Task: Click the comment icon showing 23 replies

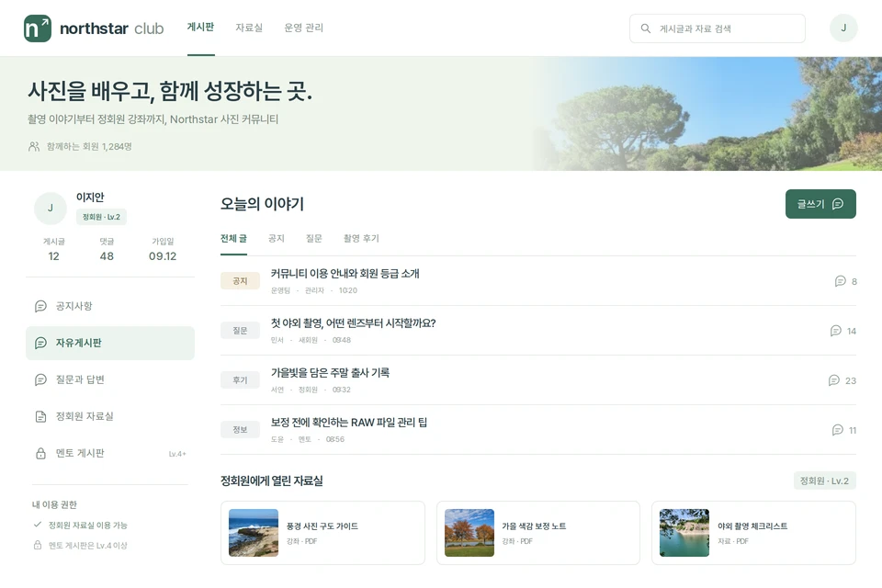Action: pyautogui.click(x=833, y=380)
